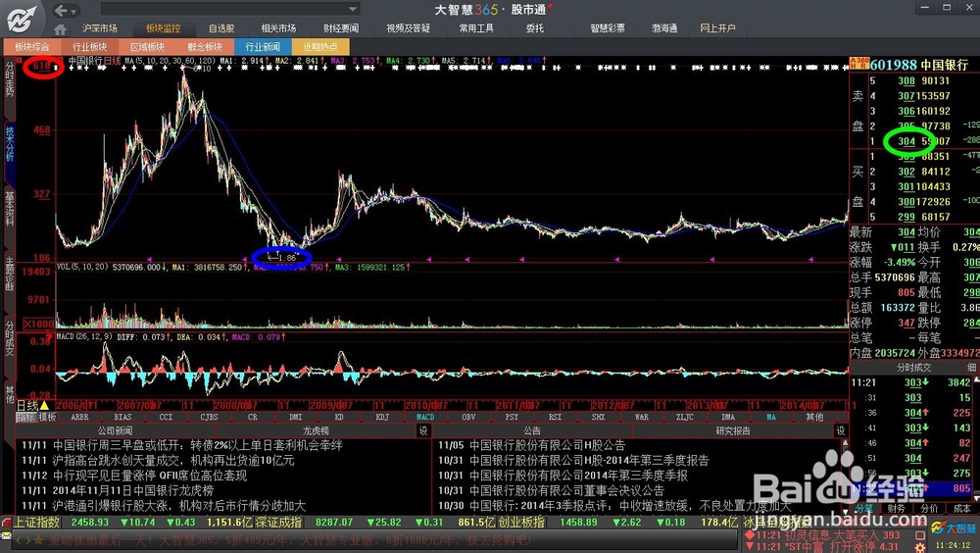Select the 财务 tab at bottom right
The height and width of the screenshot is (553, 980).
tap(897, 509)
